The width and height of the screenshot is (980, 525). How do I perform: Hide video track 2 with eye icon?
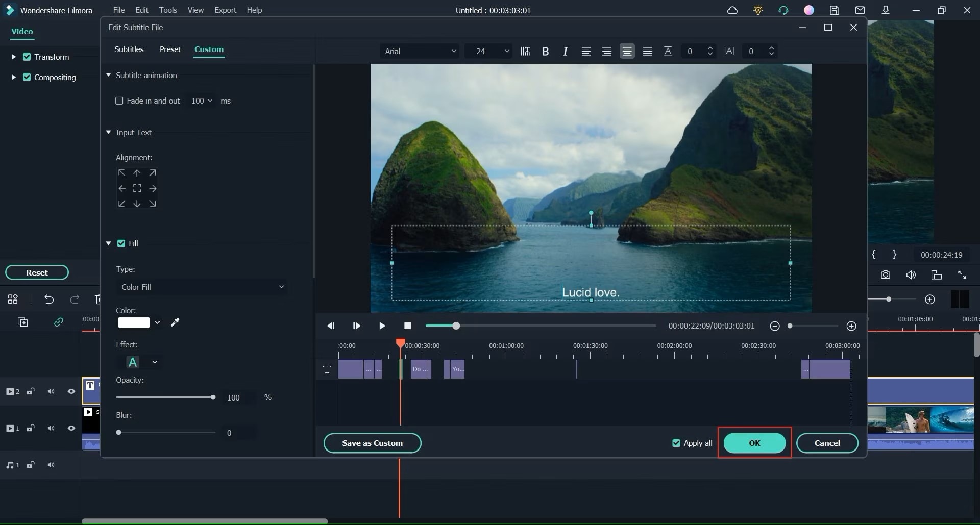71,391
